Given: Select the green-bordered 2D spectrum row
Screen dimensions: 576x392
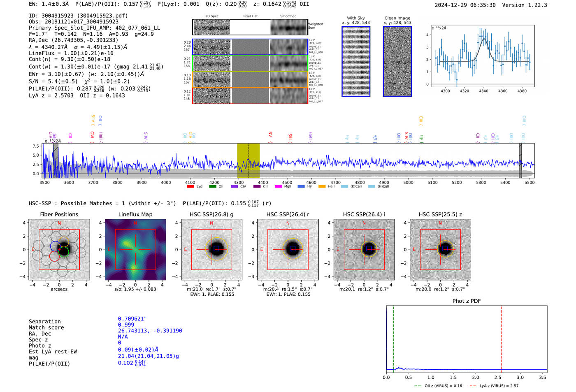Looking at the screenshot, I should [x=250, y=63].
